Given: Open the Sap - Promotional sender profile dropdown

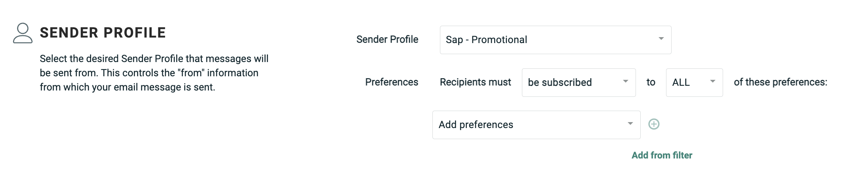Looking at the screenshot, I should [555, 40].
